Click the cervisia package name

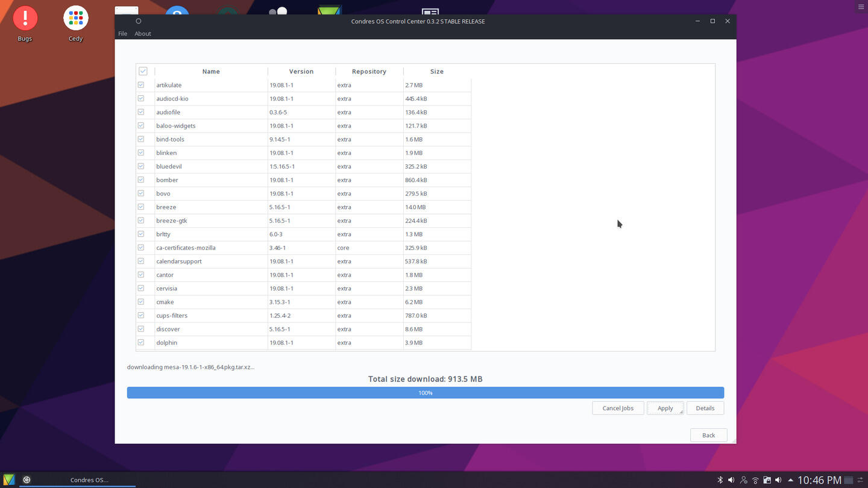pyautogui.click(x=167, y=289)
